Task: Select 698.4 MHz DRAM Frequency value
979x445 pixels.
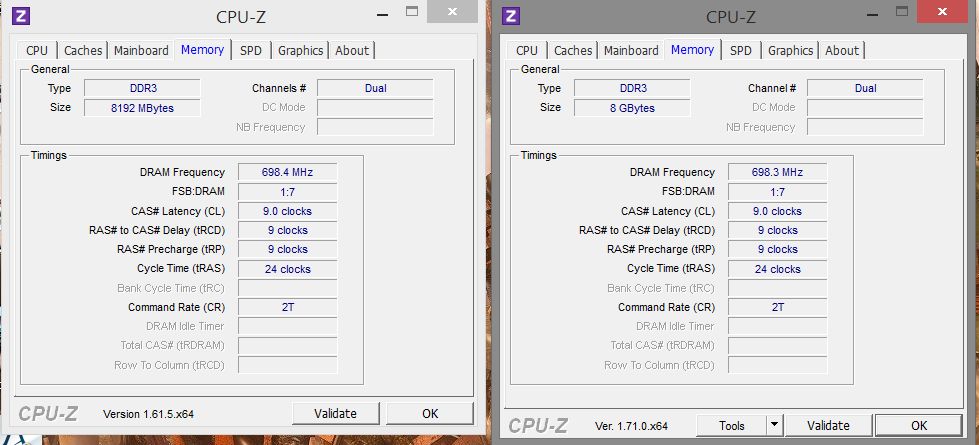Action: (x=287, y=172)
